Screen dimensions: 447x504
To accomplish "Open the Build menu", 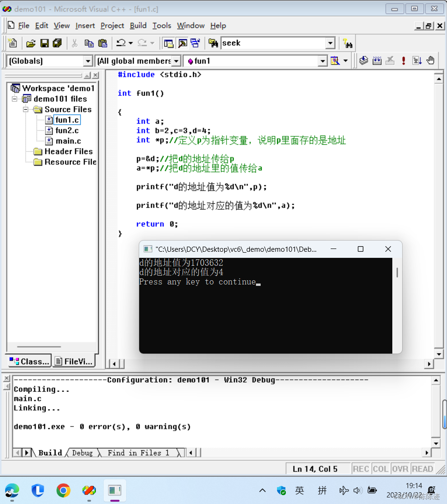I will [x=138, y=26].
